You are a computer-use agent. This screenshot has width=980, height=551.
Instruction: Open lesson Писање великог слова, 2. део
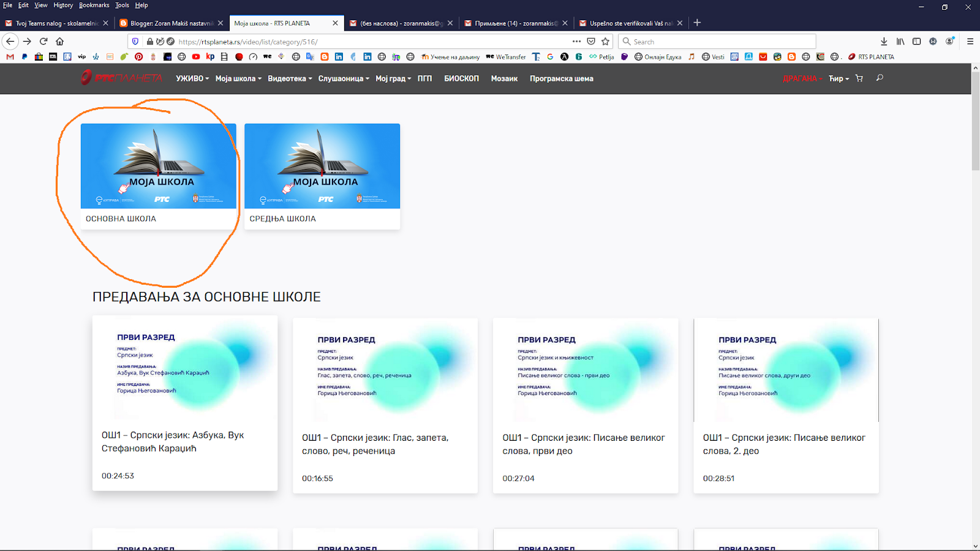pyautogui.click(x=786, y=405)
